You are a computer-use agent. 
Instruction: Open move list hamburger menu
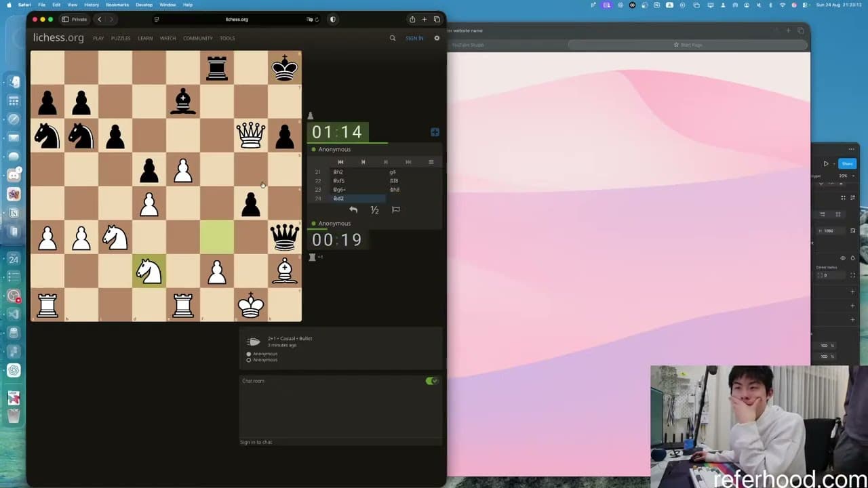tap(431, 162)
